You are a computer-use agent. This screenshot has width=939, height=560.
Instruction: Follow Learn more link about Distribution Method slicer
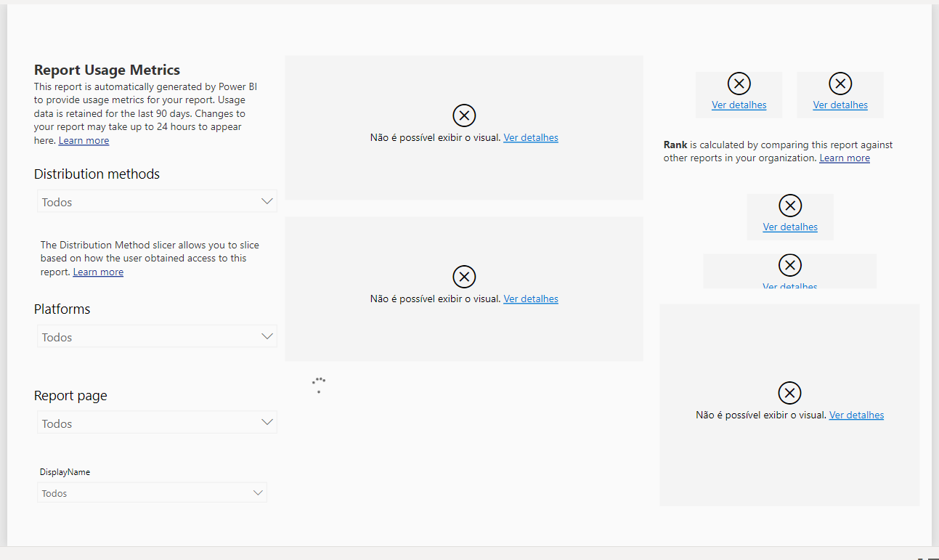(99, 272)
